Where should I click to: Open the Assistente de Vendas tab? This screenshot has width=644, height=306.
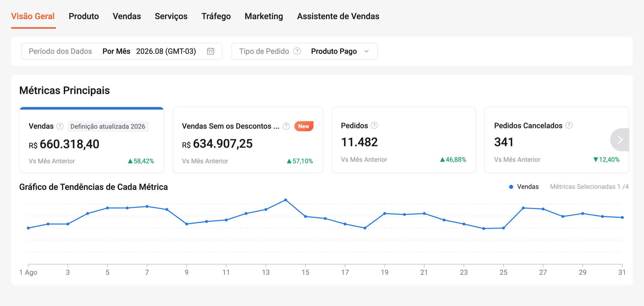click(x=338, y=16)
